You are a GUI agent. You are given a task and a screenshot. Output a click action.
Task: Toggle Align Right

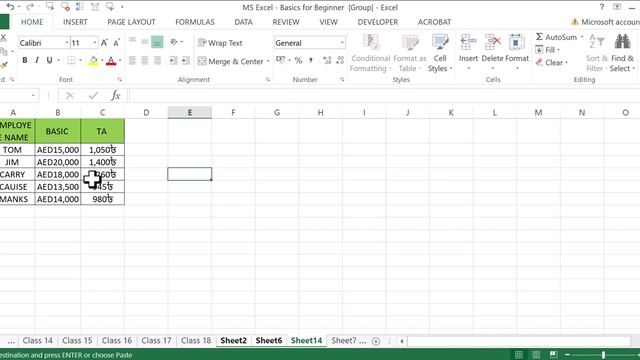click(157, 61)
